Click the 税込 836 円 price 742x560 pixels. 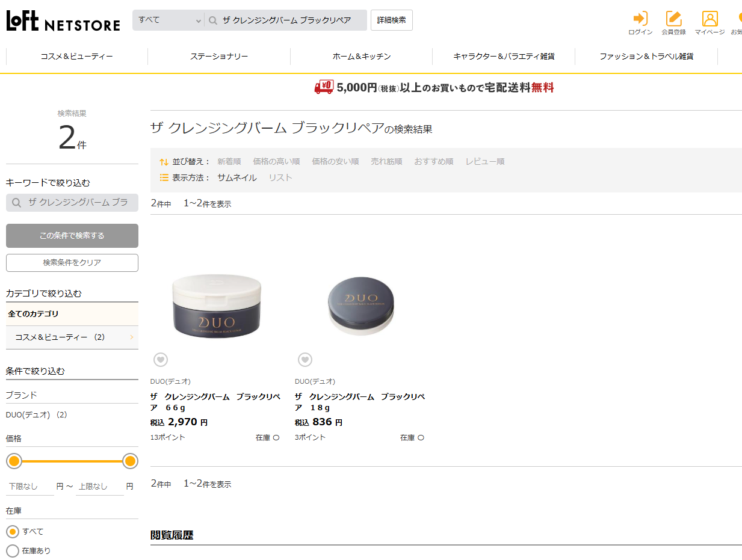point(318,422)
